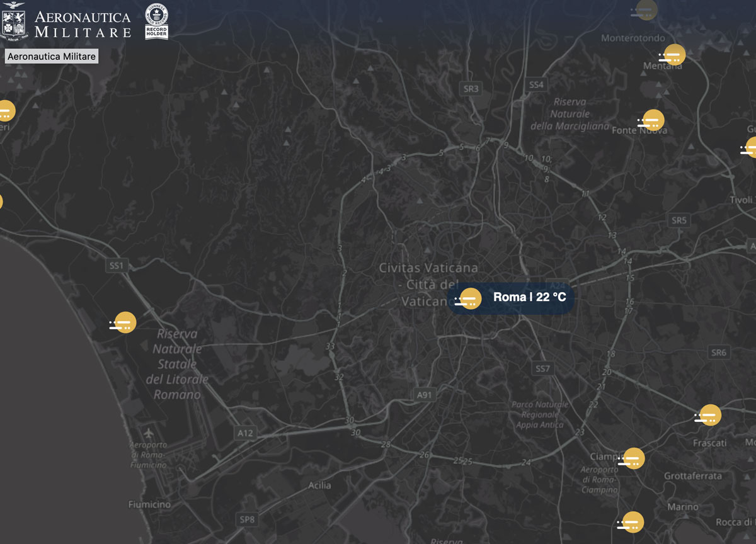Click the Roma fog weather marker

(x=469, y=298)
